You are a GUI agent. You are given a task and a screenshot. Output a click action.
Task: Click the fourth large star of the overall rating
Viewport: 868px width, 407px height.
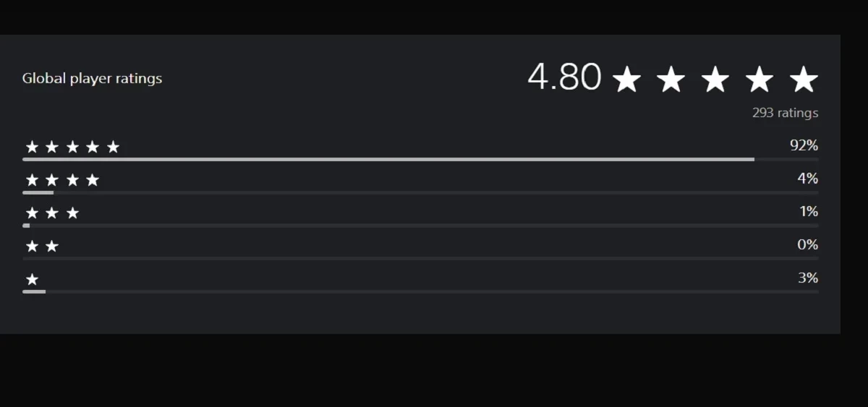pyautogui.click(x=759, y=80)
